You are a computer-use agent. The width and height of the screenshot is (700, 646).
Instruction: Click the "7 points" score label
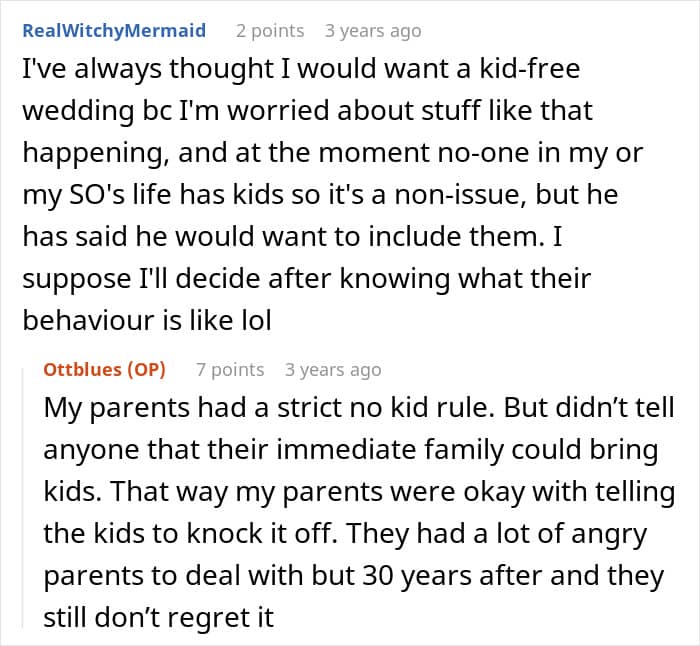coord(230,370)
